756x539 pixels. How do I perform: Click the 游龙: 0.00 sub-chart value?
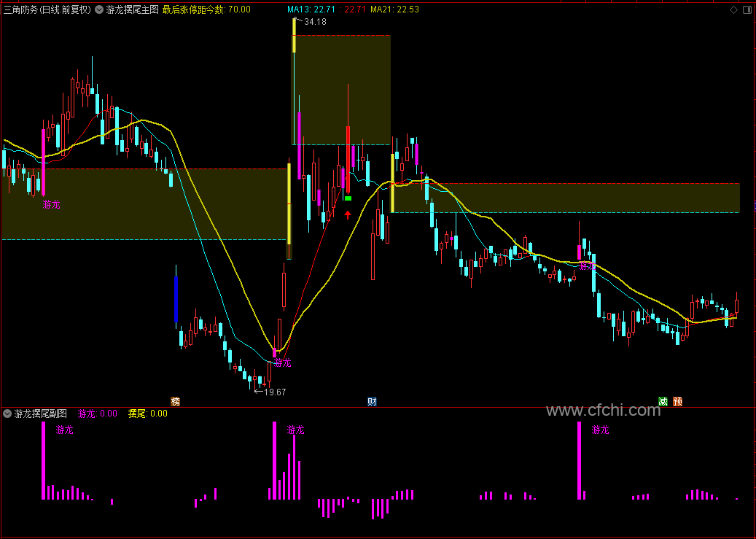tap(98, 414)
